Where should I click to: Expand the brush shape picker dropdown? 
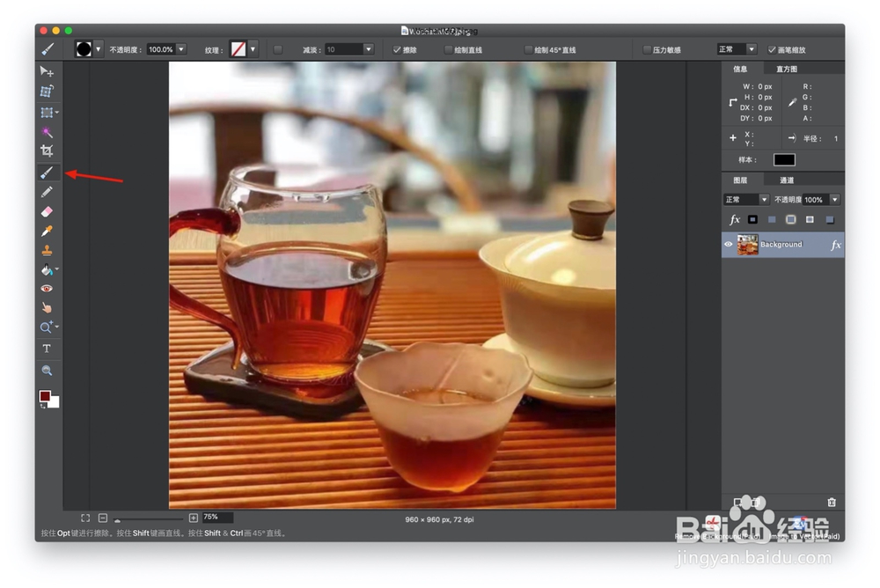[x=99, y=49]
